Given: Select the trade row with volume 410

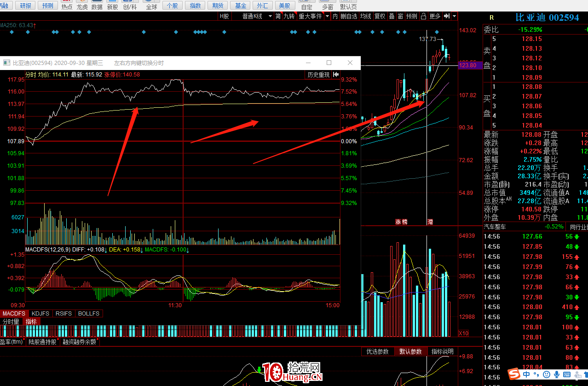Looking at the screenshot, I should (536, 307).
